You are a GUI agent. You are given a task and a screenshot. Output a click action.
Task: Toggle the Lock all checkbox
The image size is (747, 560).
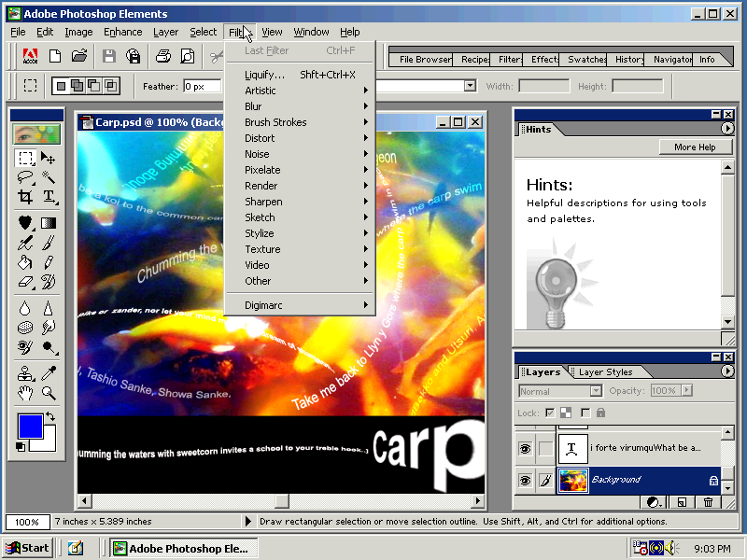tap(585, 413)
